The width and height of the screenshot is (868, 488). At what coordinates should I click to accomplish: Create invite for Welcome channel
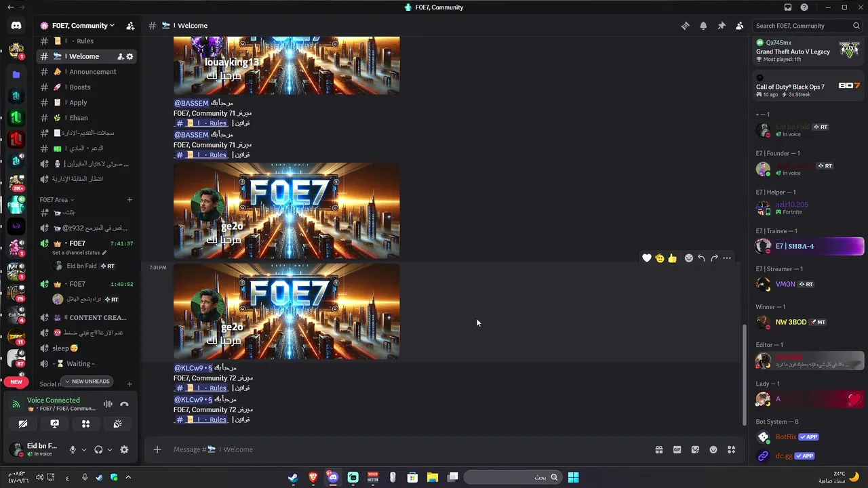click(x=120, y=56)
